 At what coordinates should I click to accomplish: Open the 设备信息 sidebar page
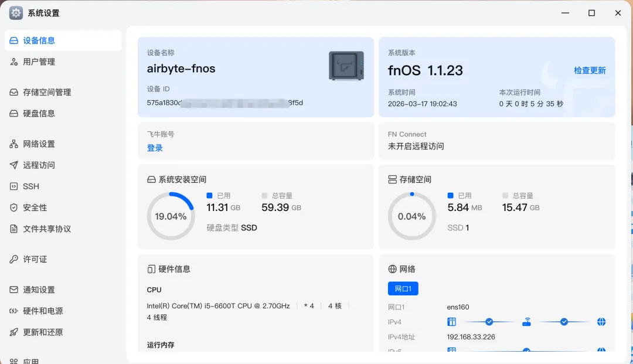[x=63, y=40]
